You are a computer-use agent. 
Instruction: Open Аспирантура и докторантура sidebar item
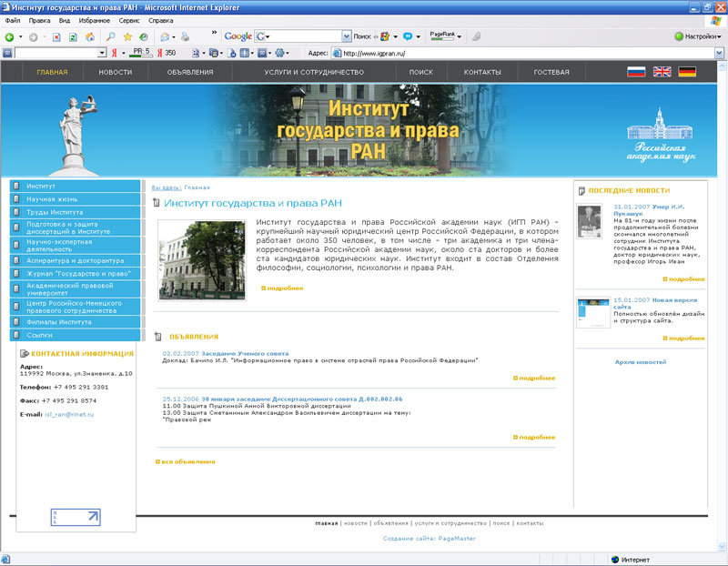coord(76,260)
